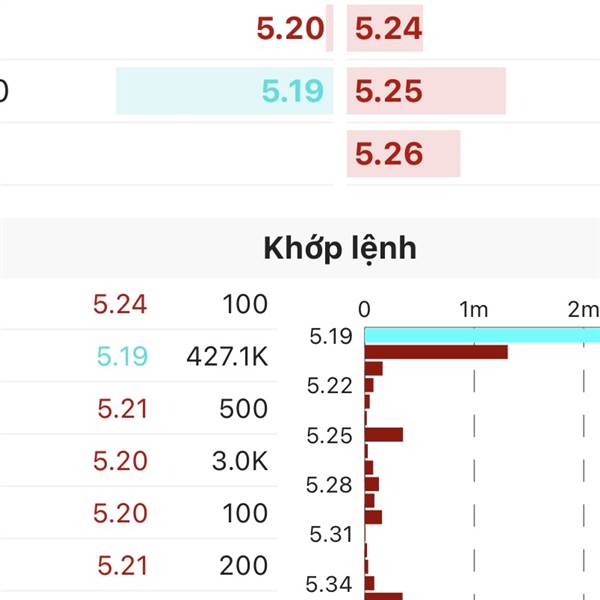This screenshot has width=600, height=600.
Task: Select the 5.24 trade with volume 100
Action: [x=180, y=304]
